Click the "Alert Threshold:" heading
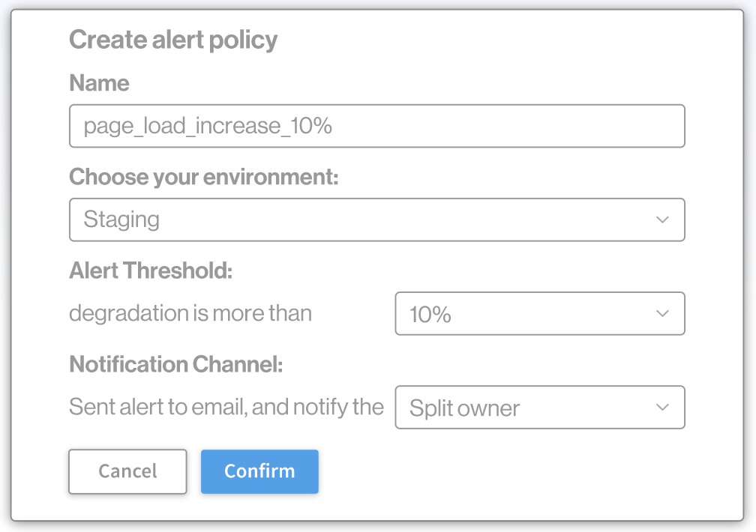The height and width of the screenshot is (532, 756). (x=151, y=270)
